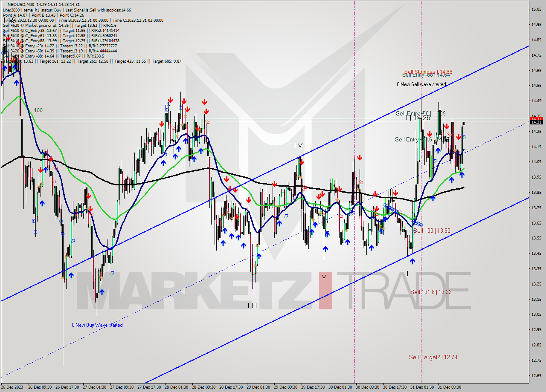Image resolution: width=546 pixels, height=392 pixels.
Task: Click the NEOUSD,M30 symbol title
Action: click(x=21, y=4)
